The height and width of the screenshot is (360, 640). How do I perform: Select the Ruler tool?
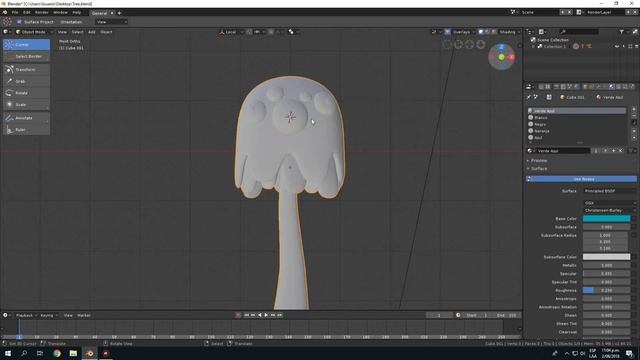tap(27, 130)
